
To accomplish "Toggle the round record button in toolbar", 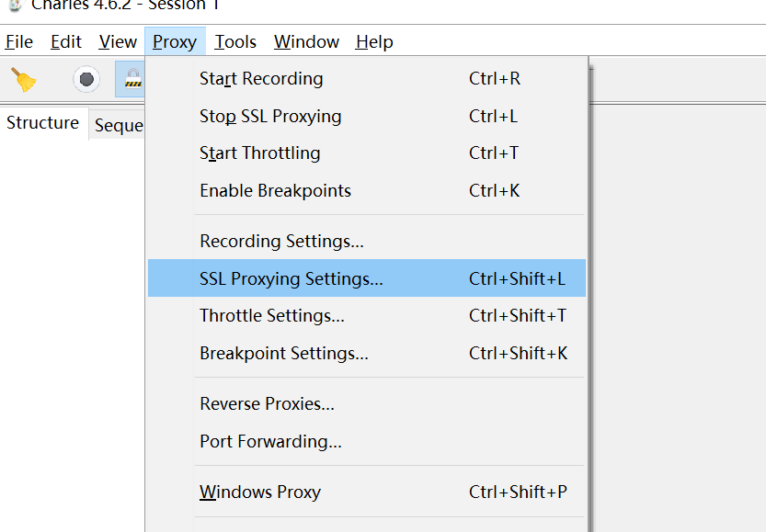I will coord(86,79).
